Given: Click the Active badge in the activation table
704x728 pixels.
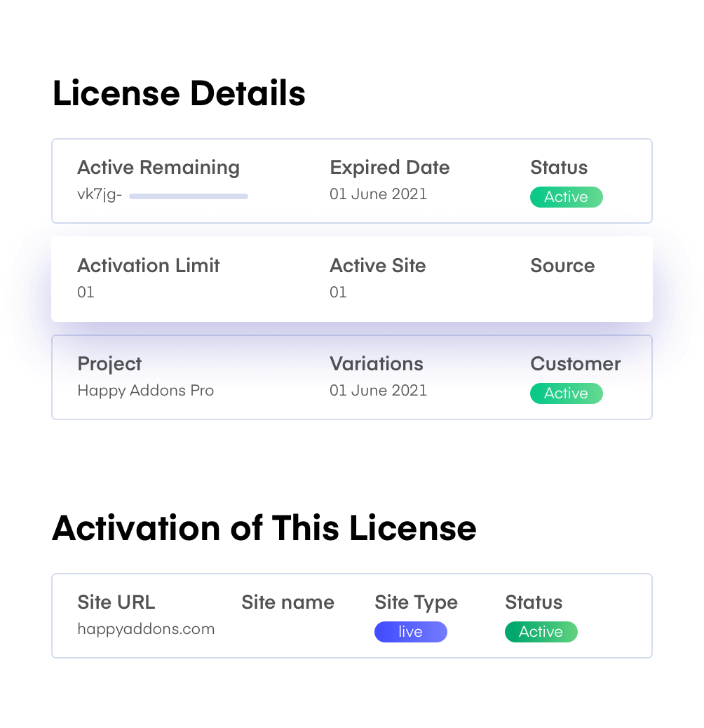Looking at the screenshot, I should click(x=541, y=632).
